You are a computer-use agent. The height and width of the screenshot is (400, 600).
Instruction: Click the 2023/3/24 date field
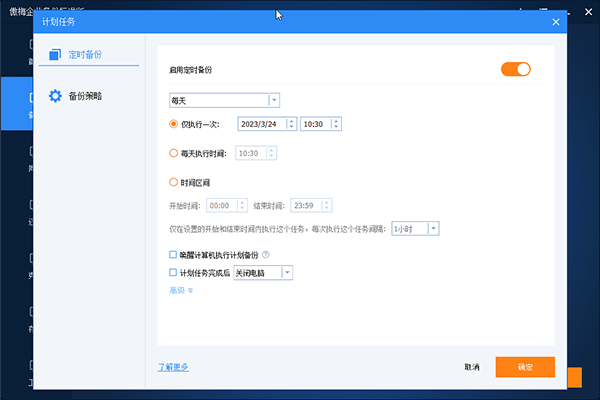(x=262, y=124)
